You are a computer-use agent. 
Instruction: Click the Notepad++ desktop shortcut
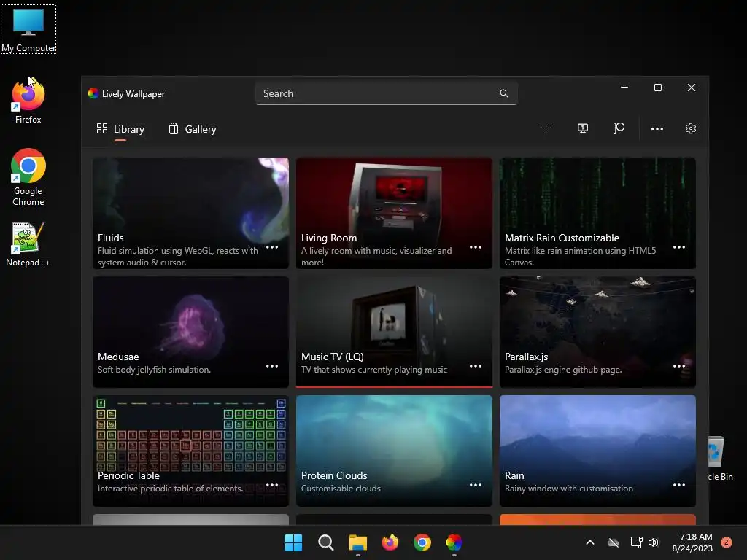(x=28, y=244)
